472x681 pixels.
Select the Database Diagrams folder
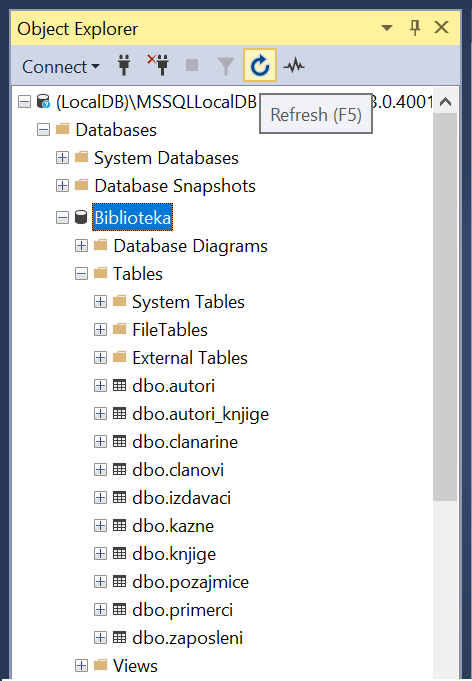click(190, 246)
